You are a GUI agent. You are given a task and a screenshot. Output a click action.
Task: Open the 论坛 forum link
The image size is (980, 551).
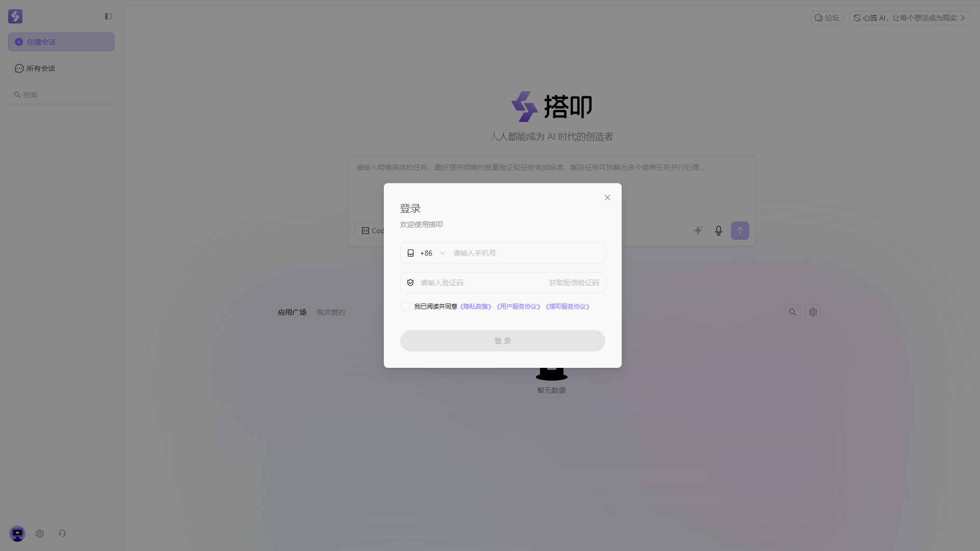pos(827,18)
